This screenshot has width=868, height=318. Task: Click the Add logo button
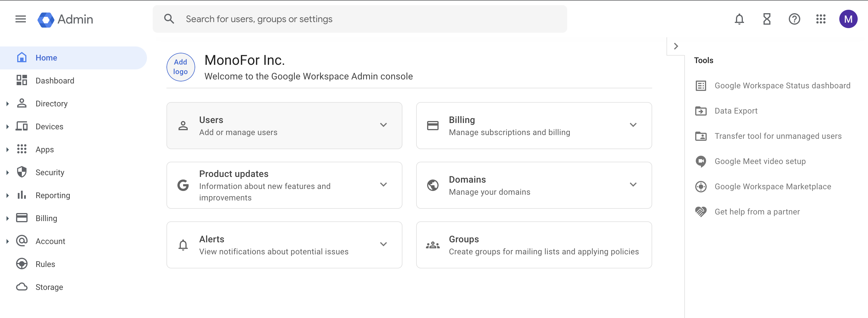pyautogui.click(x=181, y=67)
